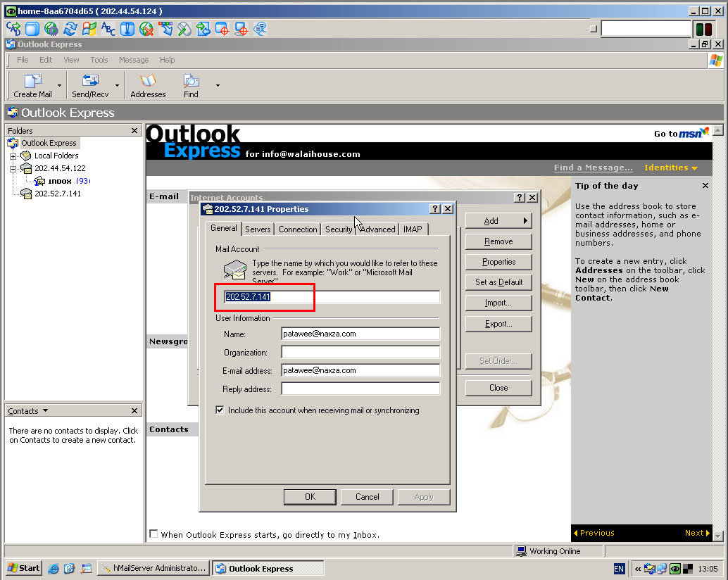Image resolution: width=728 pixels, height=580 pixels.
Task: Click Set as Default button
Action: pyautogui.click(x=498, y=282)
